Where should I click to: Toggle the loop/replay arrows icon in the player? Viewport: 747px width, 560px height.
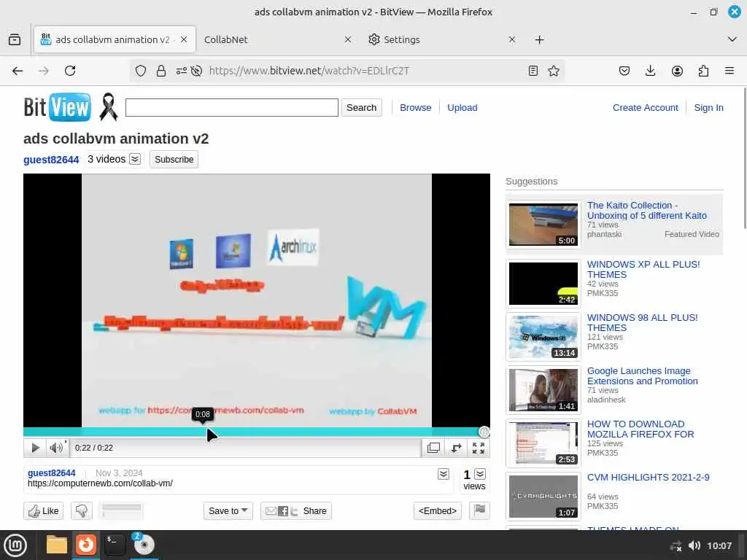(x=457, y=448)
